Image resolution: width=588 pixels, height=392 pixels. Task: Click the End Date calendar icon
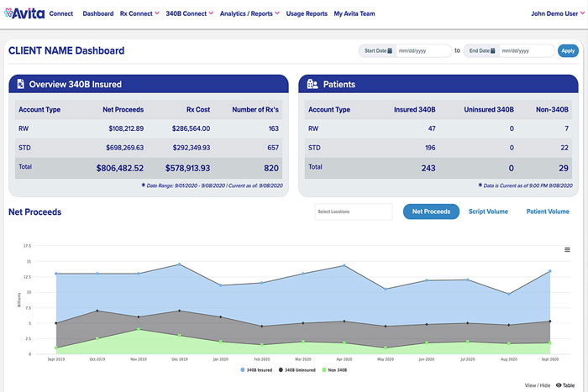(x=493, y=50)
